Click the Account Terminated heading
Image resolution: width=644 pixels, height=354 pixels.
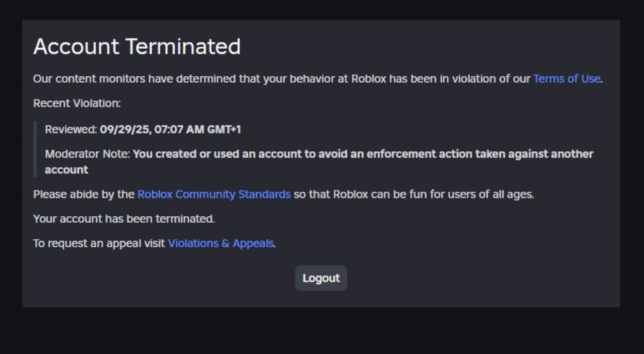[x=137, y=46]
